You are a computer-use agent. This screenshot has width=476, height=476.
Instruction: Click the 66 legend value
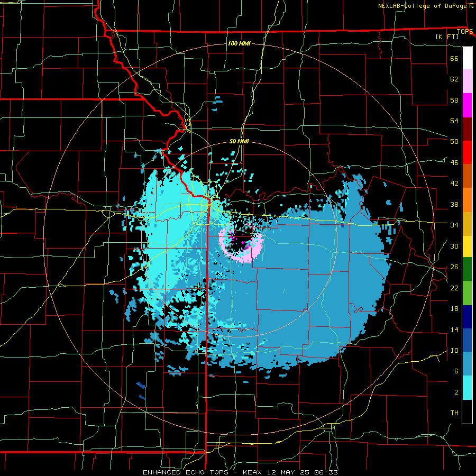pyautogui.click(x=454, y=58)
